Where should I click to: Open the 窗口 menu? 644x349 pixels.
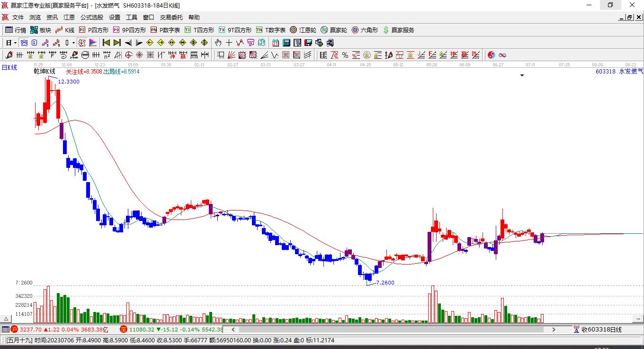[149, 18]
